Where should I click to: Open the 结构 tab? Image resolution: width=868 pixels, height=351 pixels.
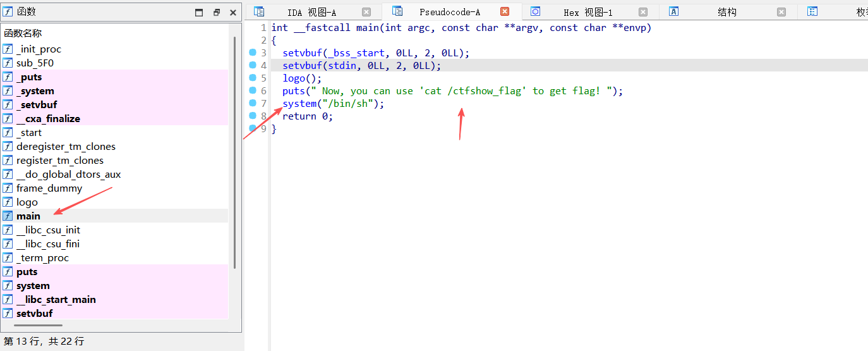(x=726, y=12)
